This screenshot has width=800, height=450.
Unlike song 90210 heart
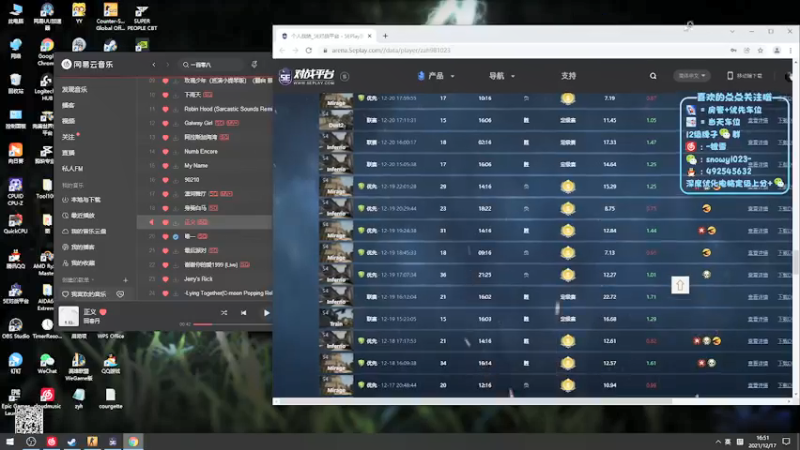[165, 180]
